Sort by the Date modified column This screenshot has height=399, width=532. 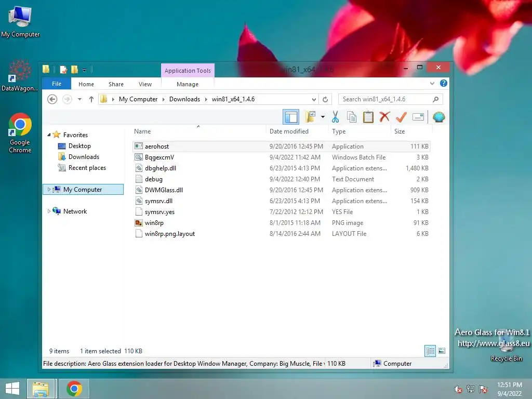coord(297,131)
